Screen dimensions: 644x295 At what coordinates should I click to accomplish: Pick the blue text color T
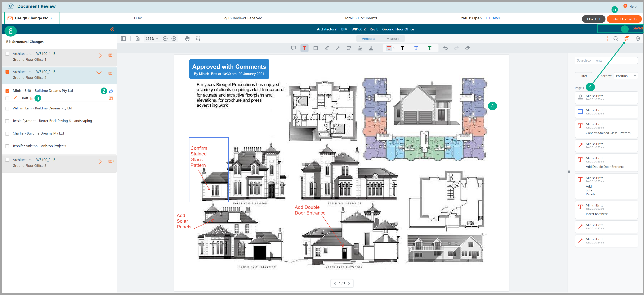(416, 48)
